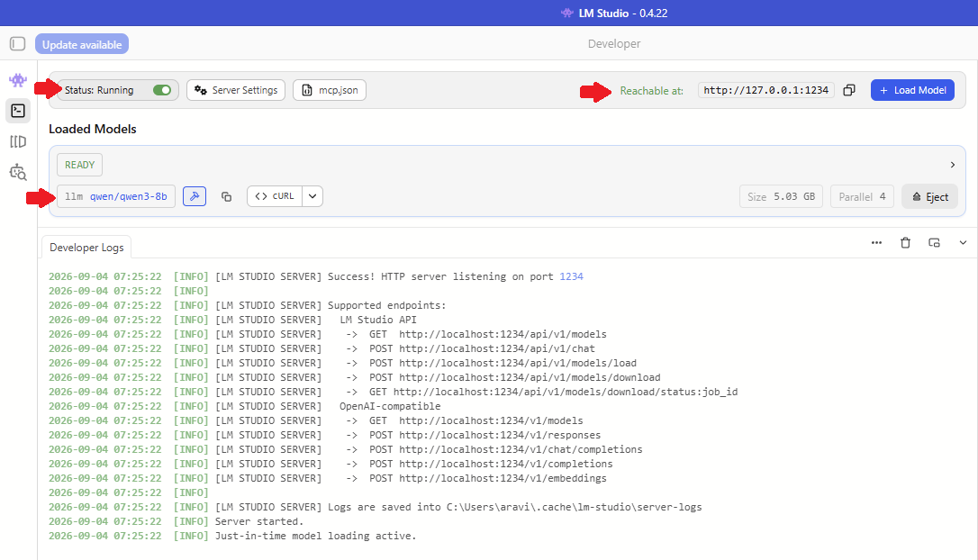Click the port 1234 link in logs
This screenshot has height=560, width=978.
(x=571, y=276)
